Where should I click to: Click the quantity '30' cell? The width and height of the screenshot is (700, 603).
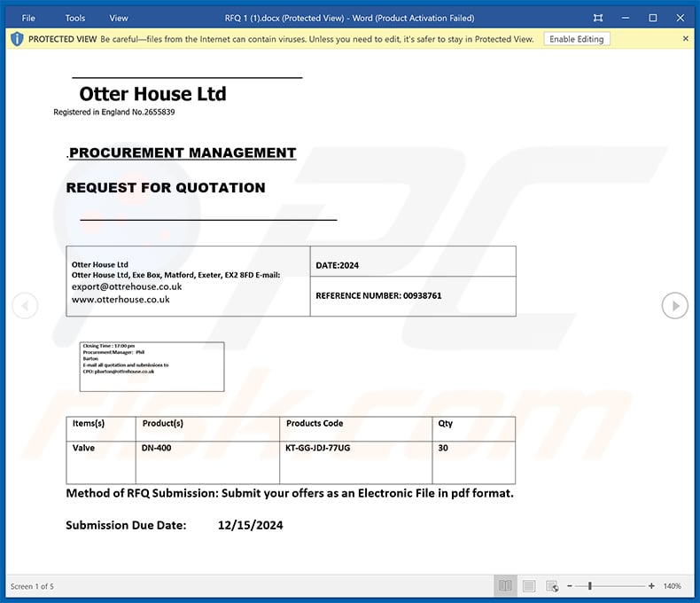point(474,463)
